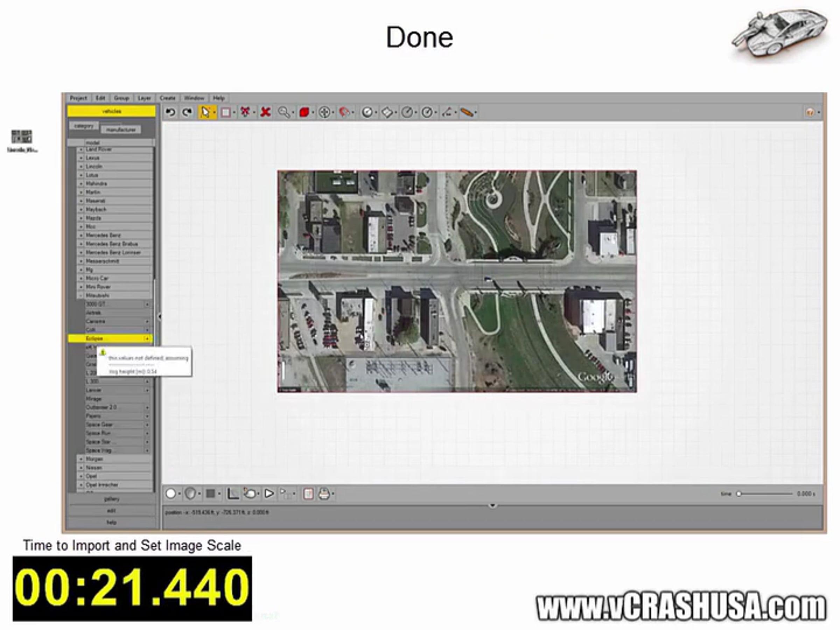
Task: Open the help panel section
Action: point(112,523)
